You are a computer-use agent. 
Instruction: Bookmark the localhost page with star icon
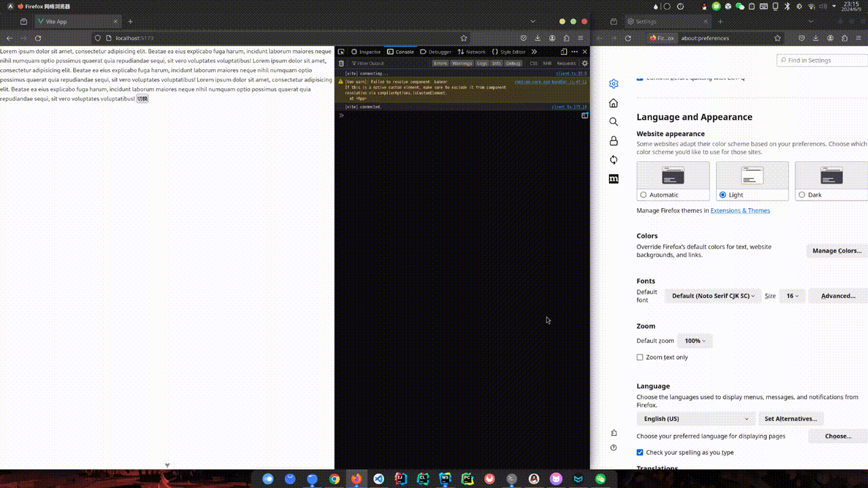tap(464, 39)
